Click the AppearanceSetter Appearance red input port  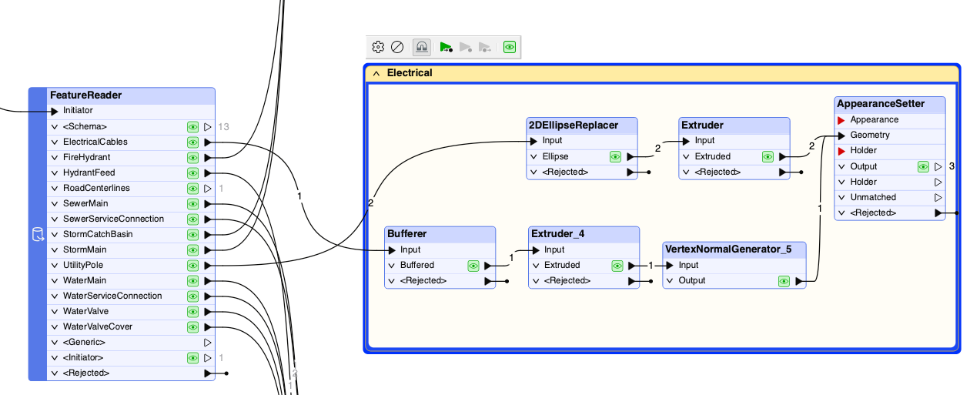click(x=842, y=120)
